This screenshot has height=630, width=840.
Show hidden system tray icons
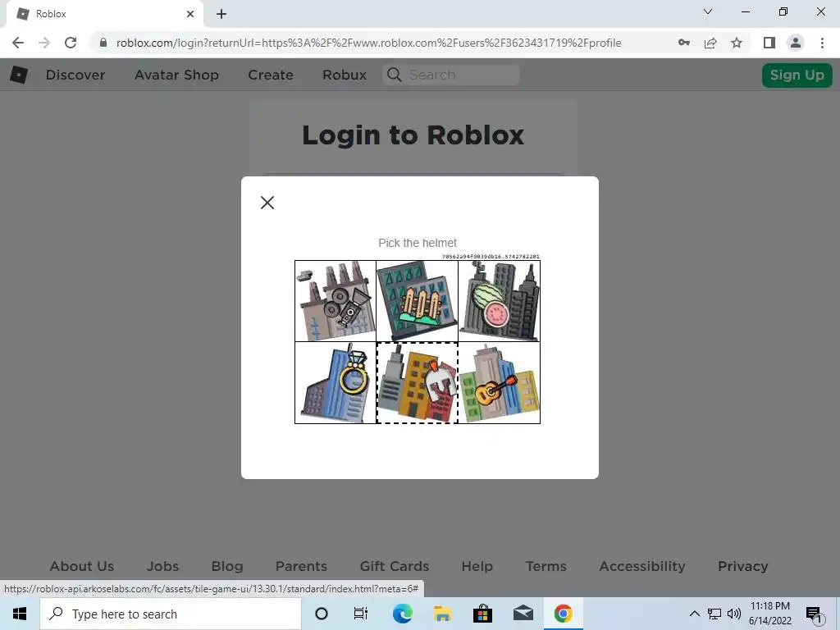(x=694, y=614)
